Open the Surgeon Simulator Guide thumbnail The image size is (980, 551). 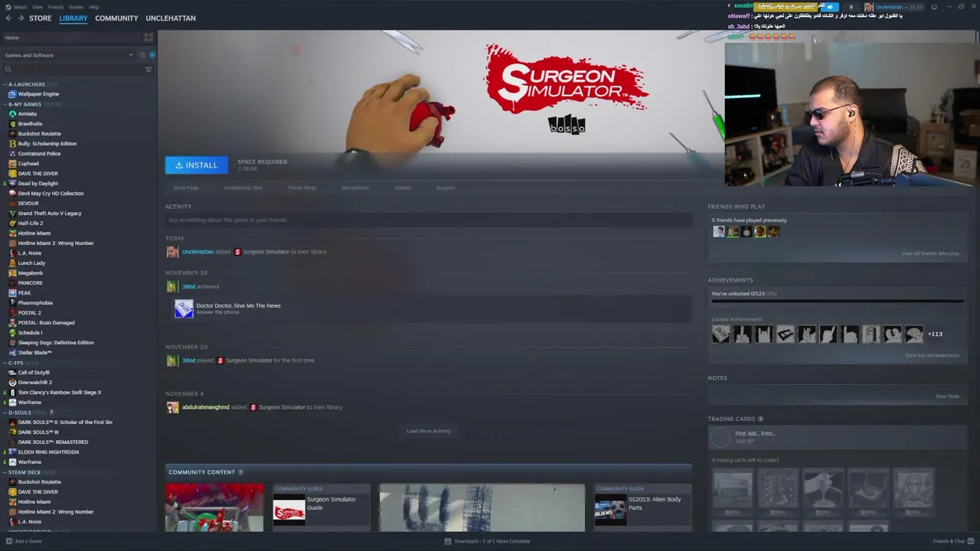pos(289,509)
